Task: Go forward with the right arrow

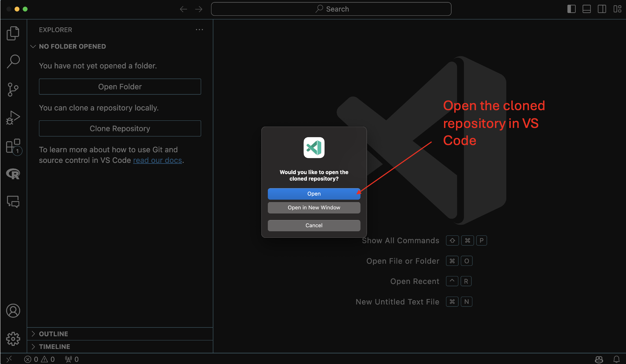Action: tap(199, 9)
